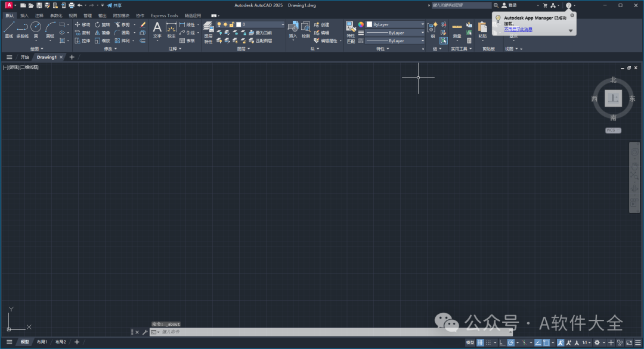Expand the 绘图 panel flyout

pyautogui.click(x=36, y=49)
